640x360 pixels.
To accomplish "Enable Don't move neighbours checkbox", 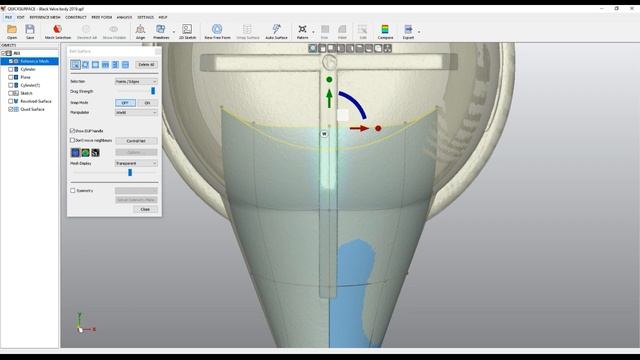I will 73,140.
